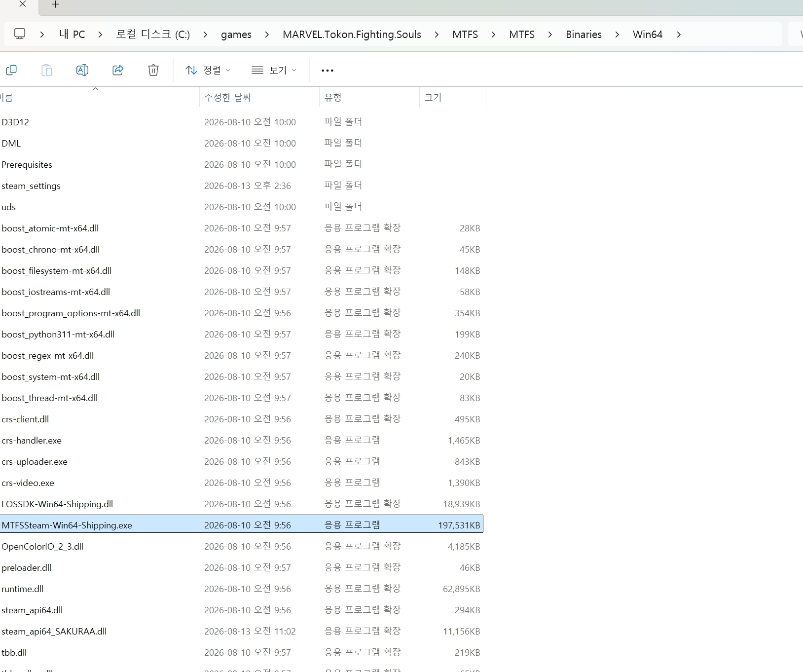This screenshot has width=803, height=672.
Task: Select MTFSSteam-Win64-Shipping.exe file
Action: click(x=242, y=525)
